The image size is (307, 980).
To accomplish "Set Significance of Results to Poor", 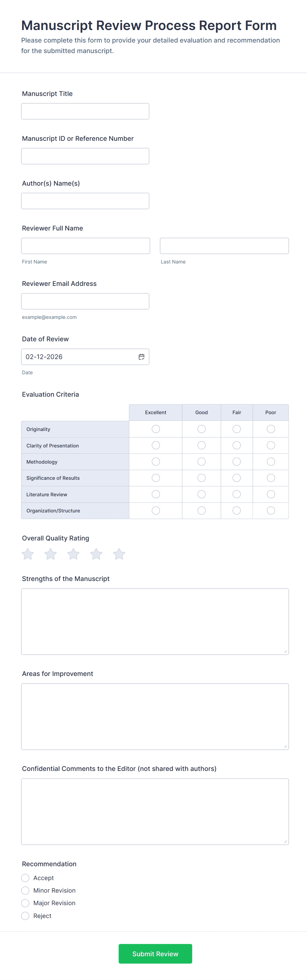I will click(x=271, y=478).
